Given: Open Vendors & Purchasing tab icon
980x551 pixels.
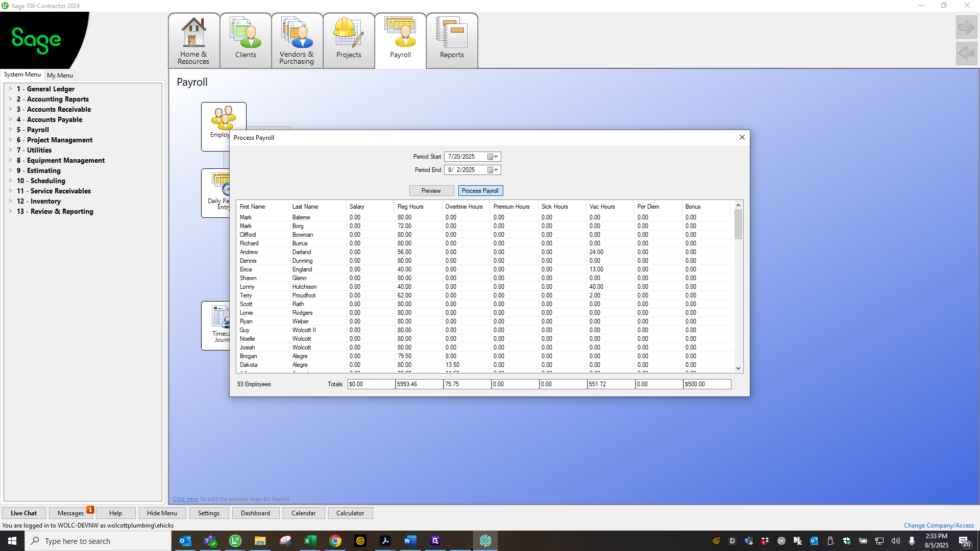Looking at the screenshot, I should [x=297, y=41].
